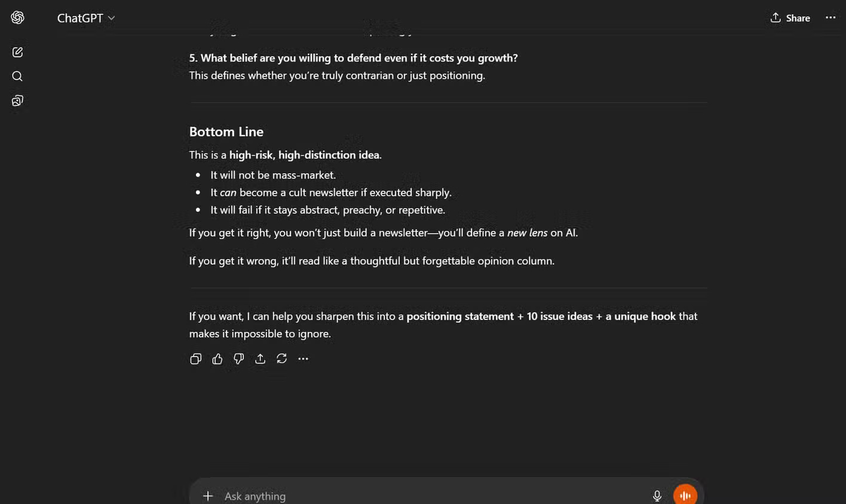Viewport: 846px width, 504px height.
Task: Click the bold "positioning statement" text
Action: click(x=459, y=316)
